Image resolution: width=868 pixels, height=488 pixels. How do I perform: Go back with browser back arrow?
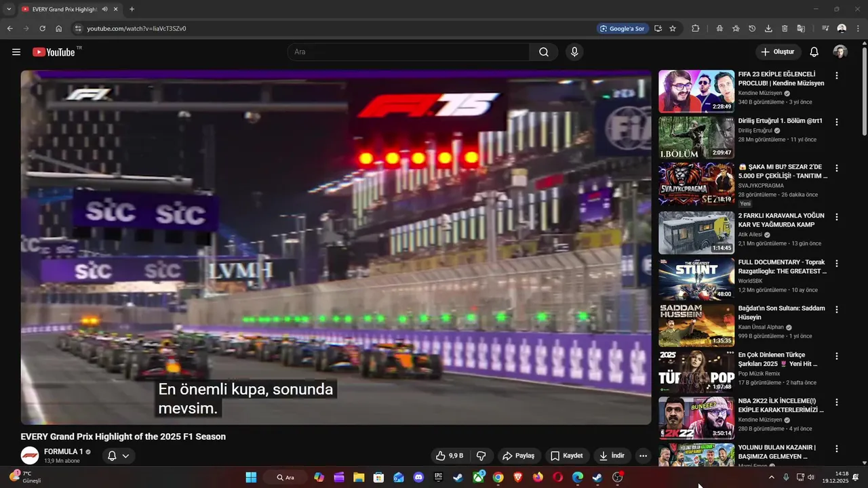[9, 28]
